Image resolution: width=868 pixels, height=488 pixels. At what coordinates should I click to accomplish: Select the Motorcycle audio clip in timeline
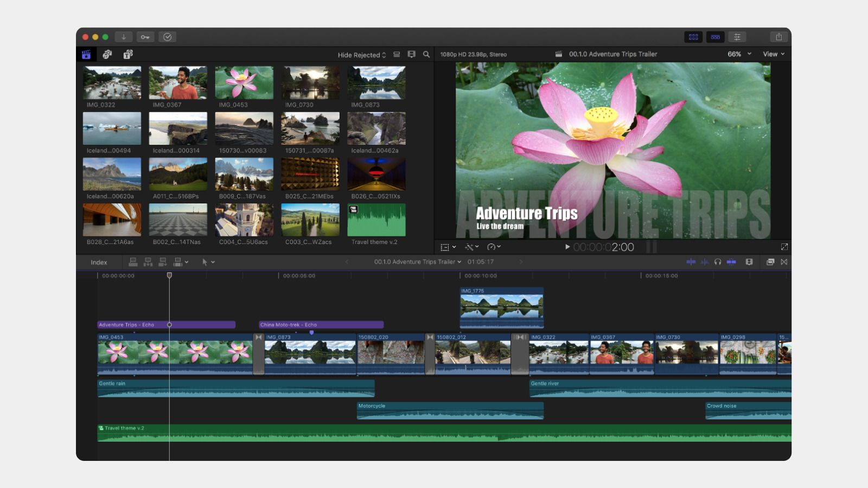click(450, 411)
